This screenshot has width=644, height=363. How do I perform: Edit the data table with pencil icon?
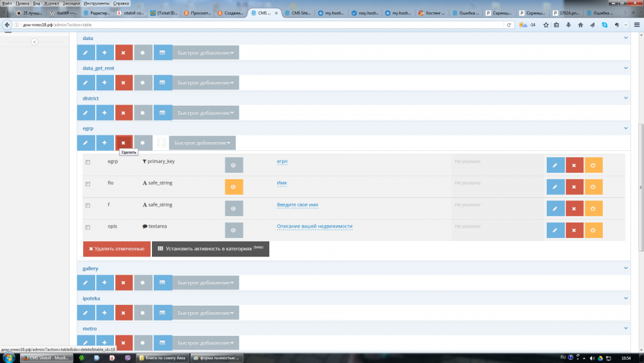coord(86,53)
